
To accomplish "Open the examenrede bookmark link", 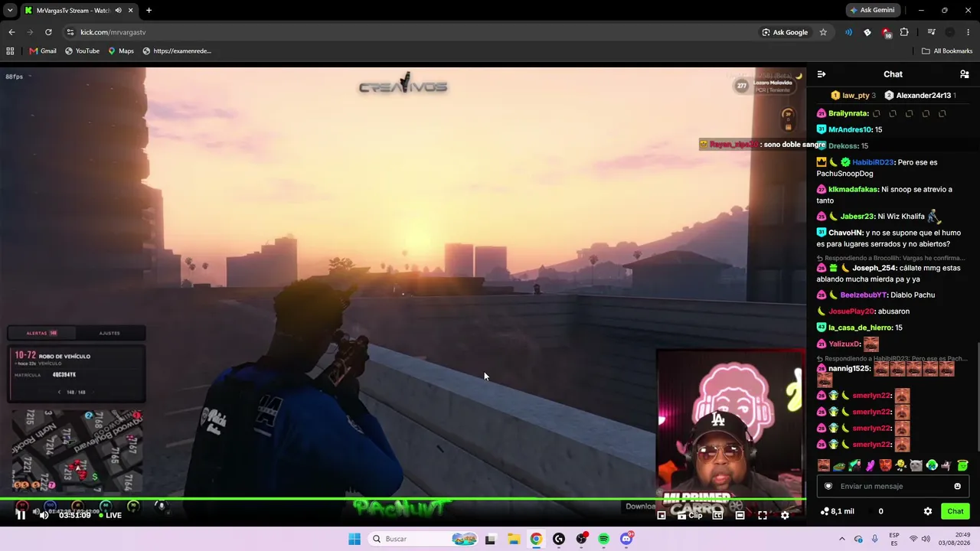I will (177, 51).
